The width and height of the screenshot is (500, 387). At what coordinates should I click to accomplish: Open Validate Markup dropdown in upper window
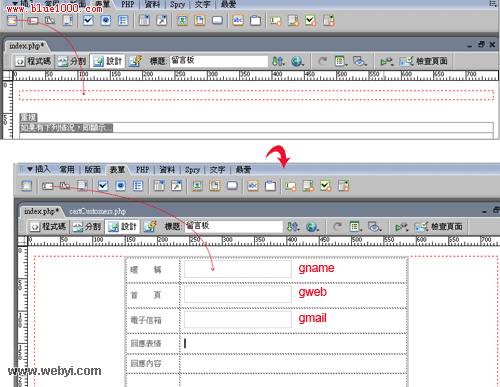click(387, 61)
